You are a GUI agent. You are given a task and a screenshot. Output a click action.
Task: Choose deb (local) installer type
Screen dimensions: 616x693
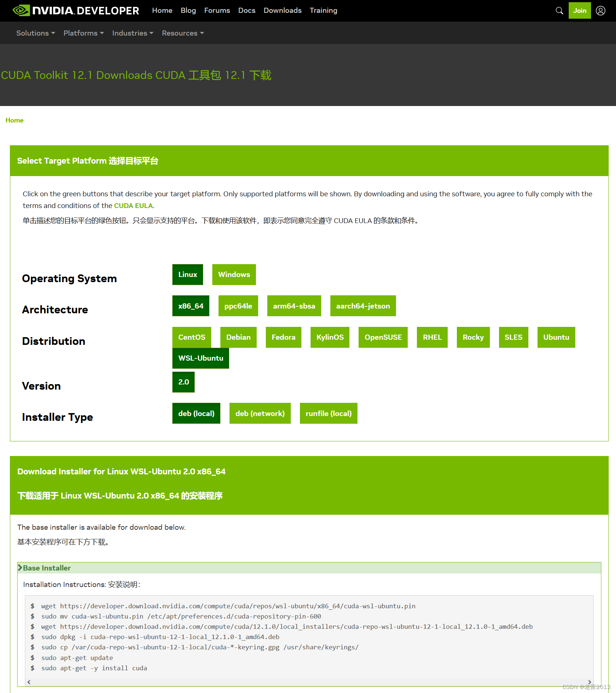196,413
